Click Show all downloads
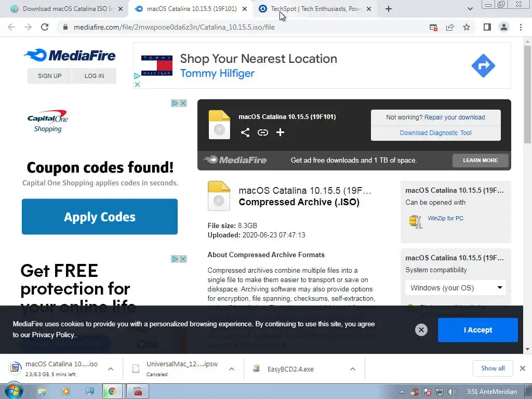 (493, 368)
